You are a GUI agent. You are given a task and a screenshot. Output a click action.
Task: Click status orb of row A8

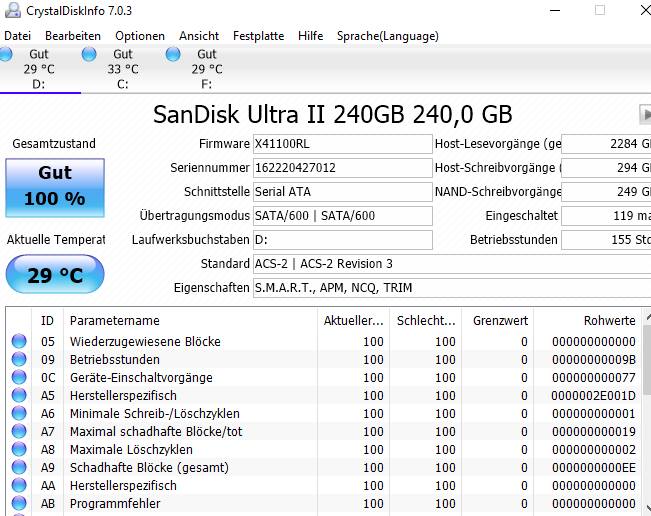(x=19, y=449)
